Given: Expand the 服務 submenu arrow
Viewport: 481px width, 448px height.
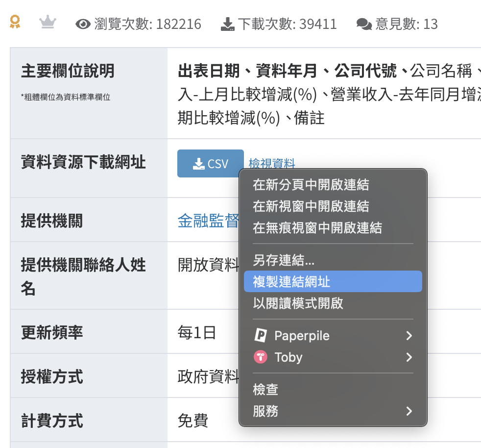Looking at the screenshot, I should pyautogui.click(x=409, y=411).
